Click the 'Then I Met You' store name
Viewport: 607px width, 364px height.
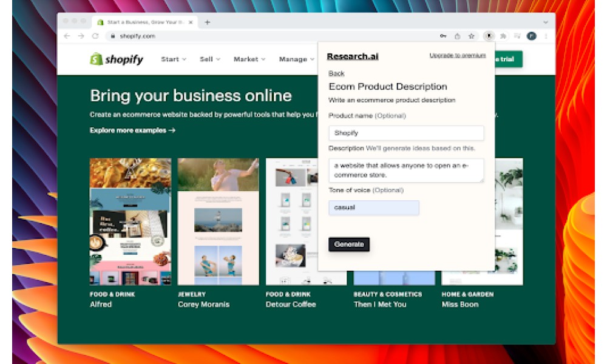pos(380,305)
